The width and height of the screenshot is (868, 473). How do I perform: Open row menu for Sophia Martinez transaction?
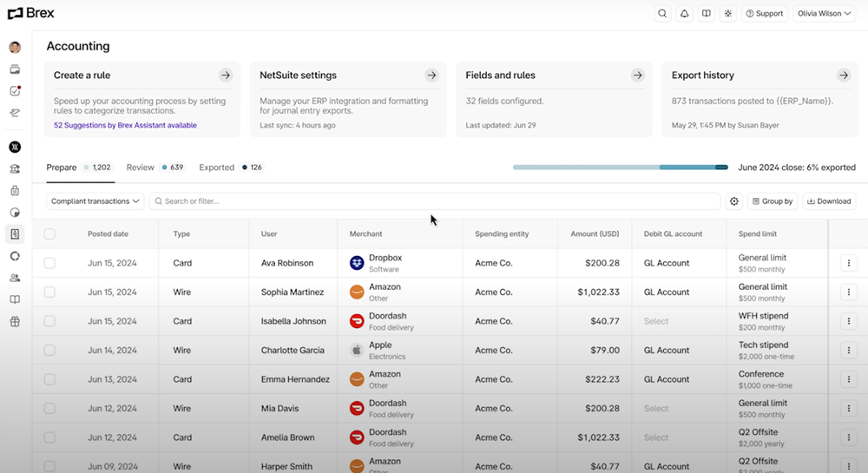click(x=849, y=292)
